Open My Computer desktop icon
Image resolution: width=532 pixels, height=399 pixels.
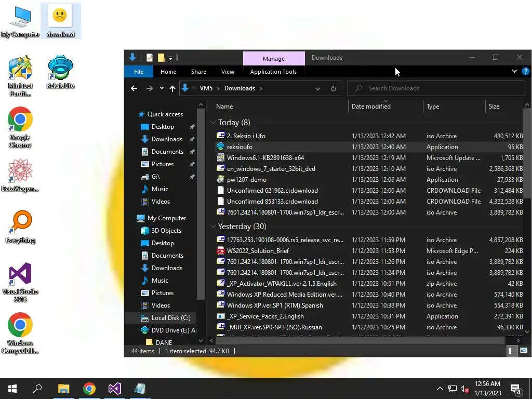20,21
